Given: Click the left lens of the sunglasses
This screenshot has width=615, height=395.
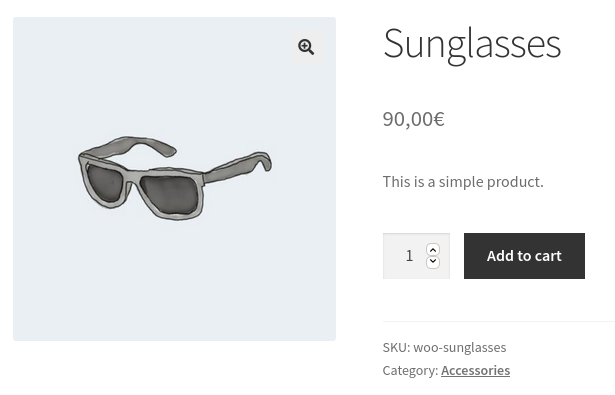Looking at the screenshot, I should click(x=105, y=183).
